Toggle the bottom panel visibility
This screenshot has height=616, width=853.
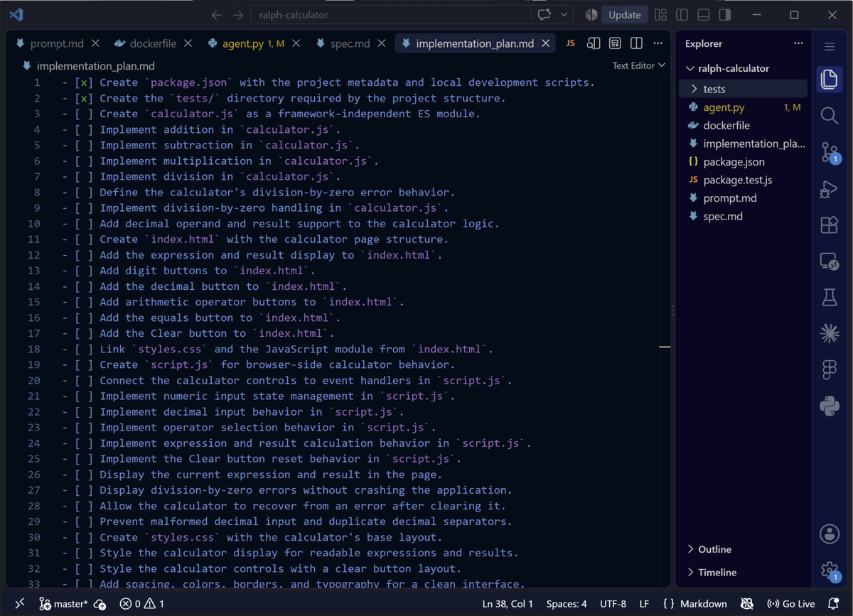(x=704, y=15)
